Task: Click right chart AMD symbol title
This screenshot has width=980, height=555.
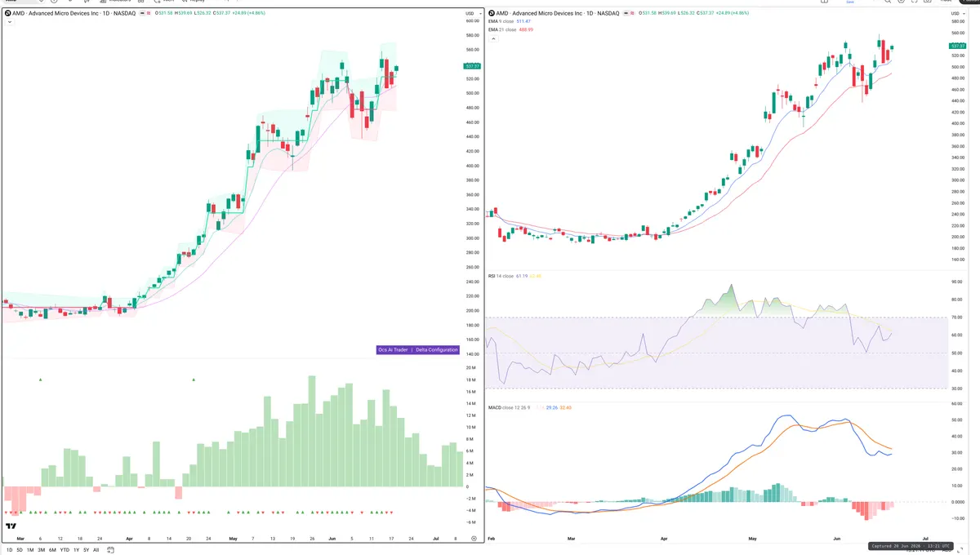Action: click(x=559, y=14)
